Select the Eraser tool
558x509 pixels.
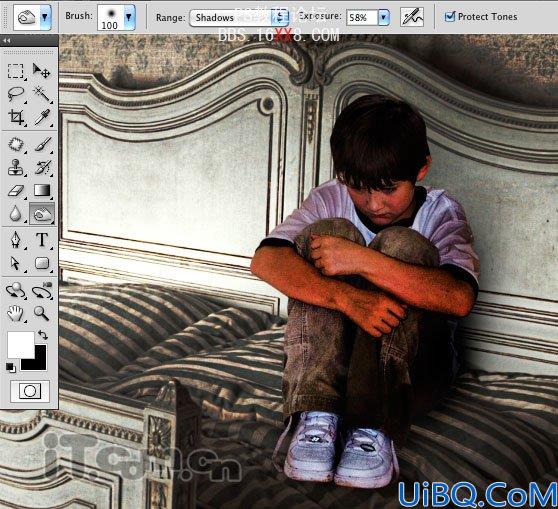16,190
